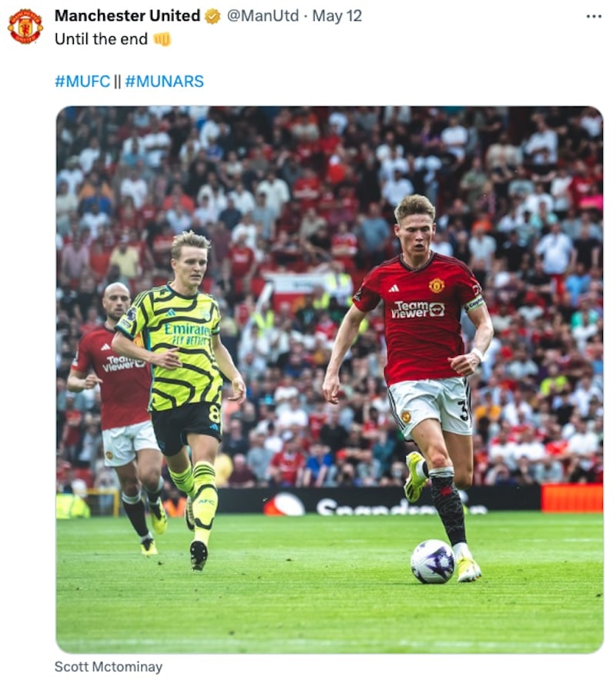Open the tweet via May 12 timestamp

coord(336,16)
